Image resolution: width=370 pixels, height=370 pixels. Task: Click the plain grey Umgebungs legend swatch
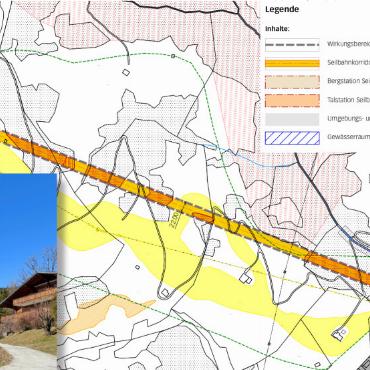pyautogui.click(x=292, y=119)
